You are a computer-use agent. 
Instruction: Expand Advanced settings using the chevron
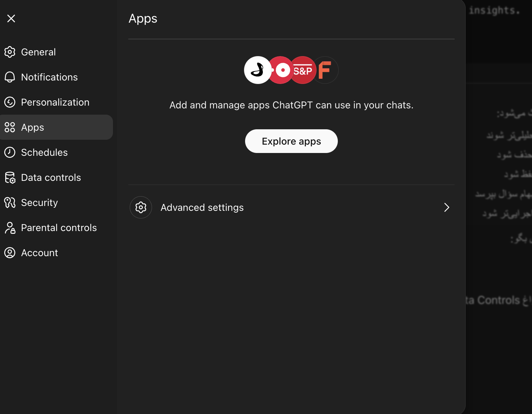[447, 207]
